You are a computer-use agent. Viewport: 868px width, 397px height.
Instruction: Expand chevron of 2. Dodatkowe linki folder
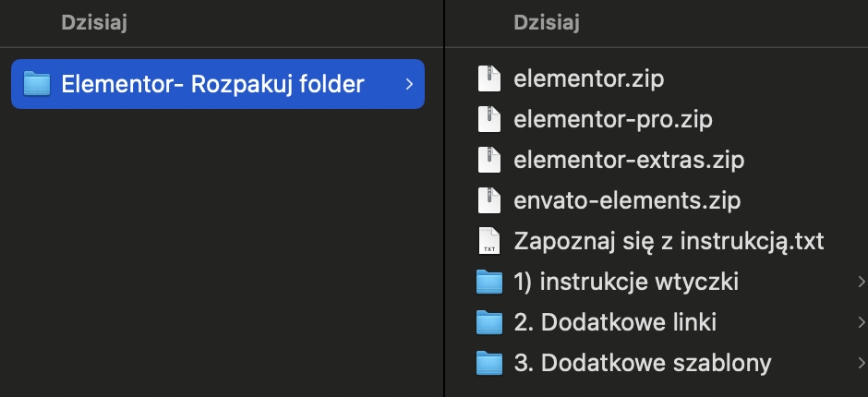click(861, 322)
